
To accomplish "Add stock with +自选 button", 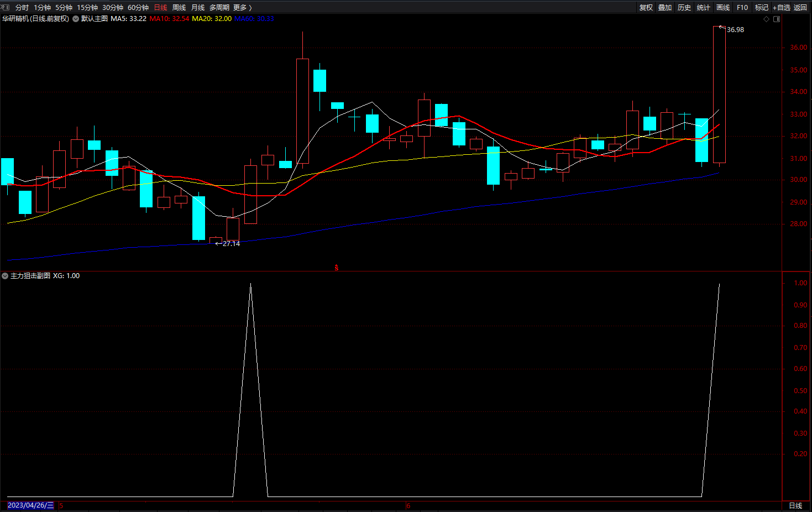I will pos(782,7).
